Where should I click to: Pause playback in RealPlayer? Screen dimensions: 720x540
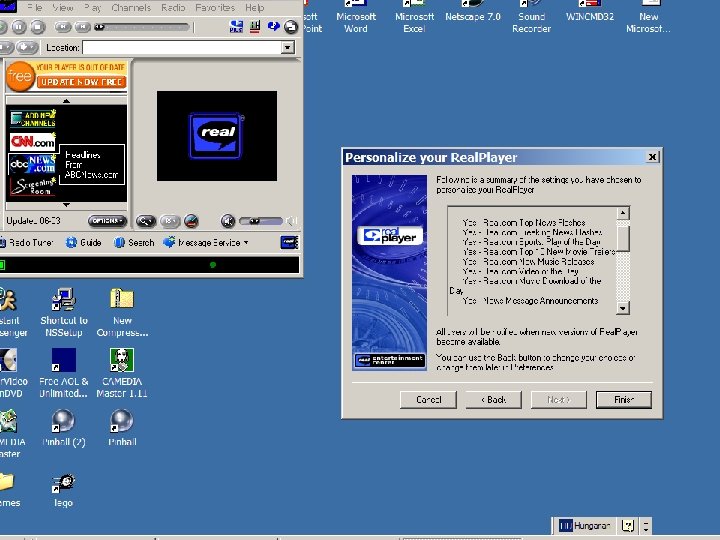18,27
